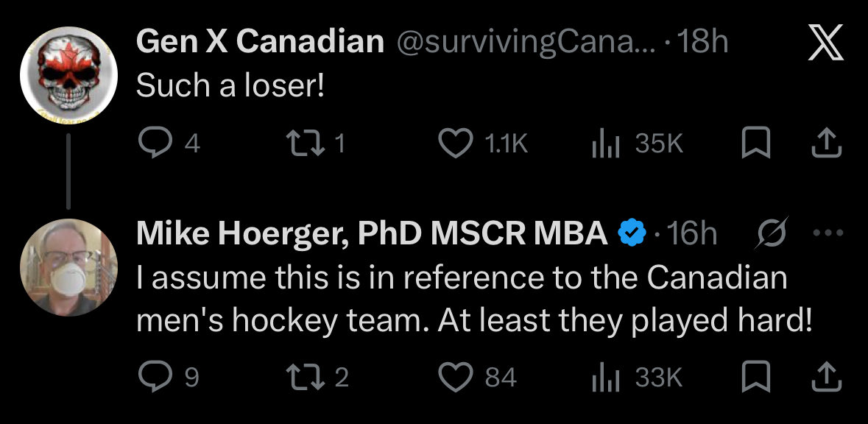
Task: Open Mike Hoerger's masked profile picture
Action: tap(68, 268)
